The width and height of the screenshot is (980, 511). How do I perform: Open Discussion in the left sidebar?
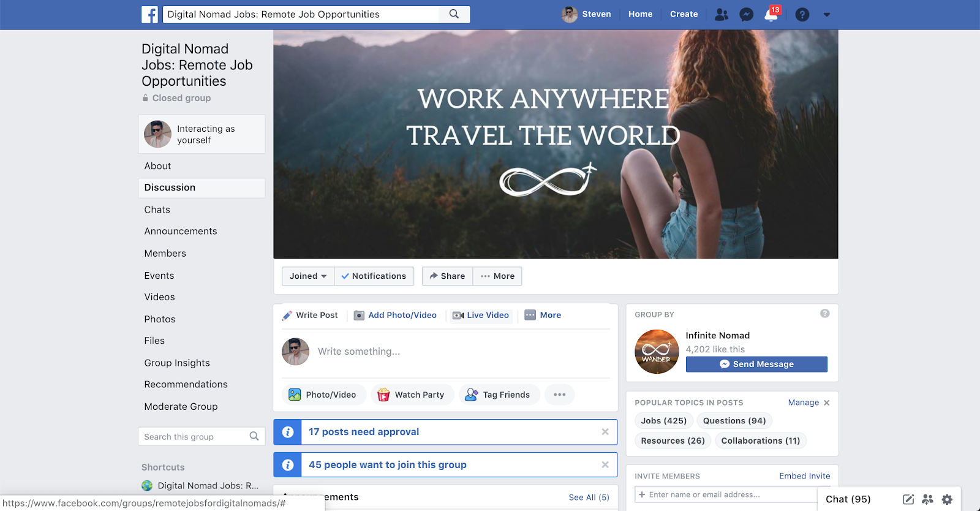[x=202, y=187]
